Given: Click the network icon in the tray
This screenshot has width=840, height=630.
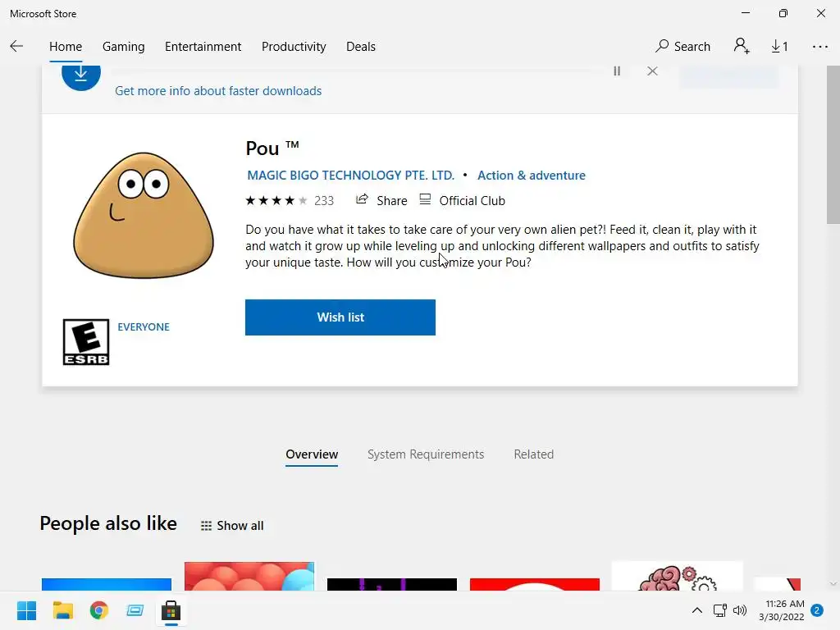Looking at the screenshot, I should click(719, 610).
